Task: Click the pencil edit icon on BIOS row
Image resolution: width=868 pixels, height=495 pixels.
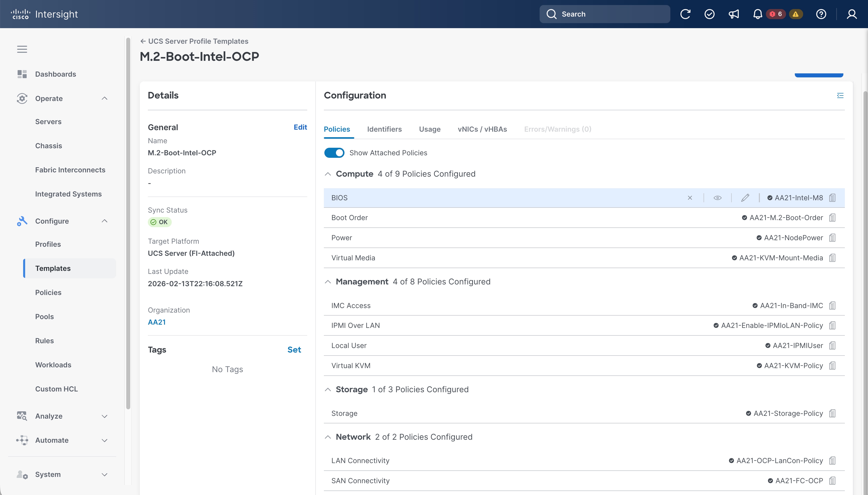Action: (745, 198)
